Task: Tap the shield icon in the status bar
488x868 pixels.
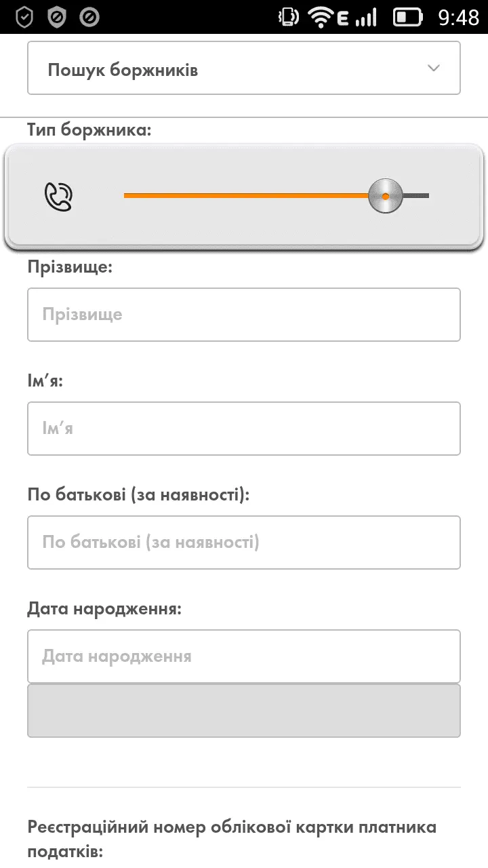Action: click(x=24, y=17)
